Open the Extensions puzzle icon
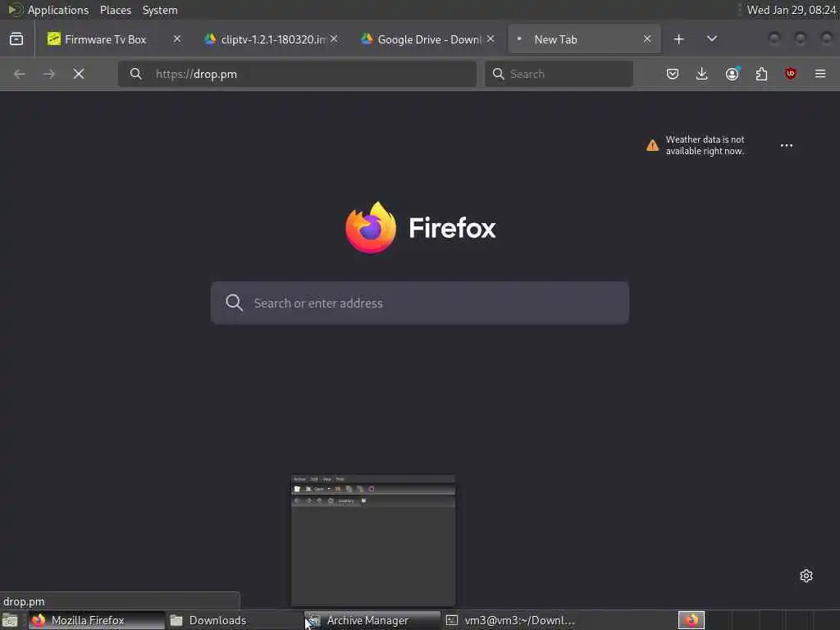 pos(761,74)
